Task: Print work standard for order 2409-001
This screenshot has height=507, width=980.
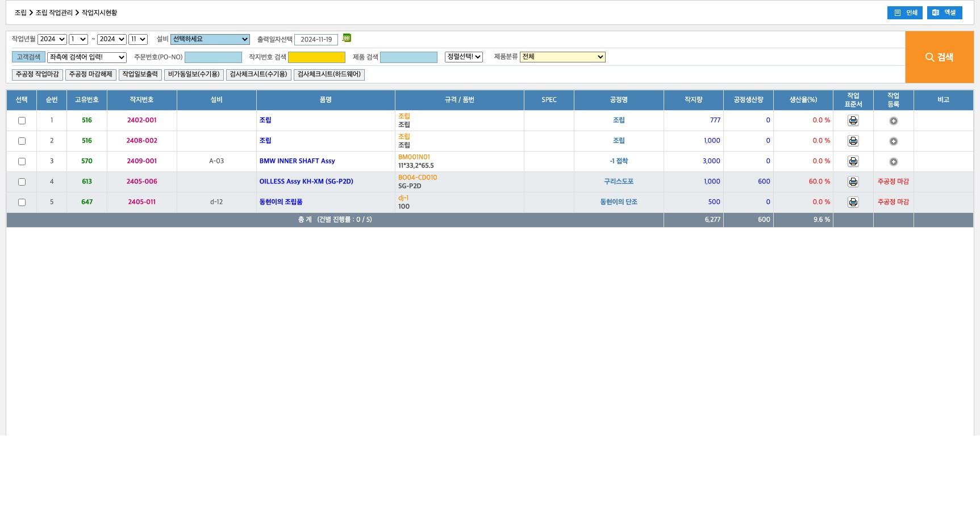Action: (x=853, y=161)
